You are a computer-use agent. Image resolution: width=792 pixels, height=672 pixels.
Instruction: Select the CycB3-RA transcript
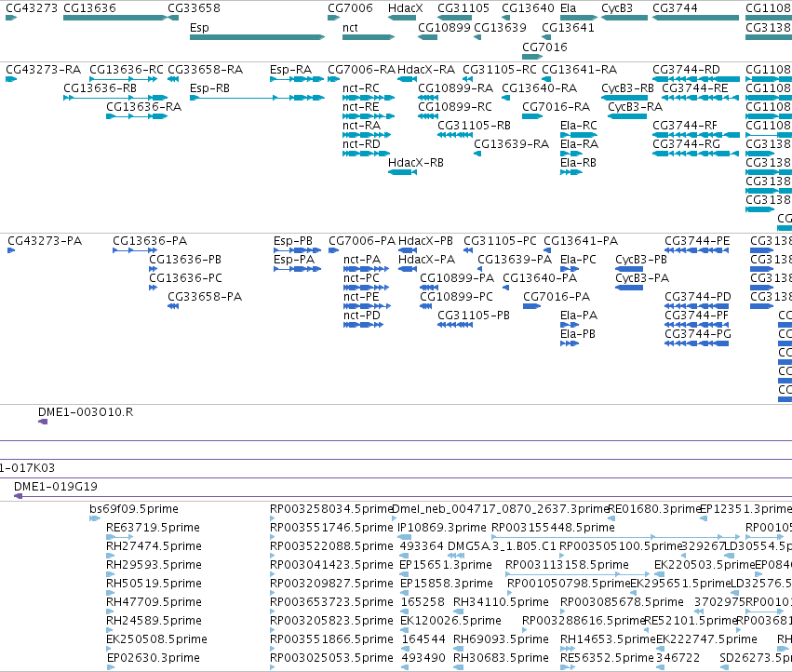[x=627, y=116]
